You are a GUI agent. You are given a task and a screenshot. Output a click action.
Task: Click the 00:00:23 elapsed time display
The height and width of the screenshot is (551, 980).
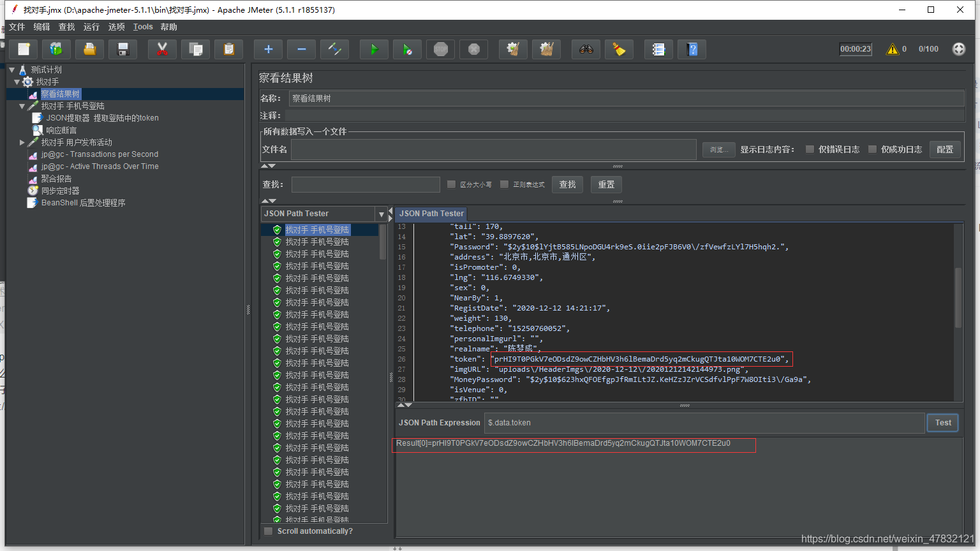(856, 49)
